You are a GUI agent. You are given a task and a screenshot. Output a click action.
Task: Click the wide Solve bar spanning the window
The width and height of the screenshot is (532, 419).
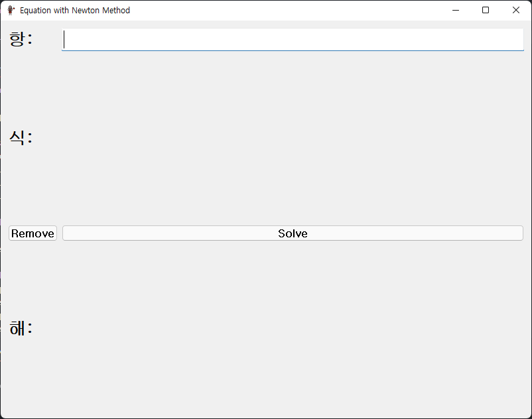coord(292,233)
